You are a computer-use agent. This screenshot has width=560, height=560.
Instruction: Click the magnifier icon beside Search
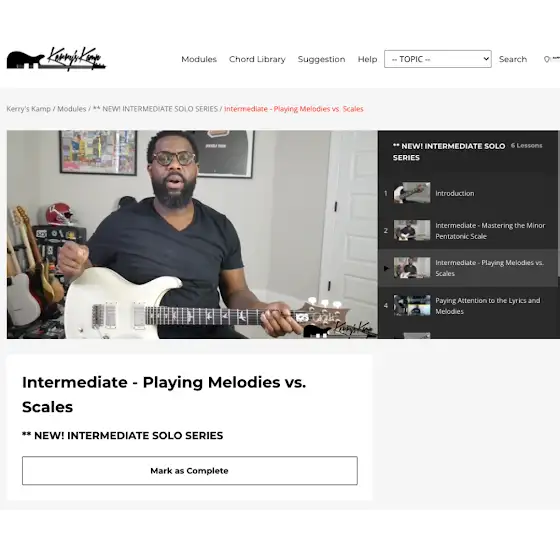pos(547,59)
